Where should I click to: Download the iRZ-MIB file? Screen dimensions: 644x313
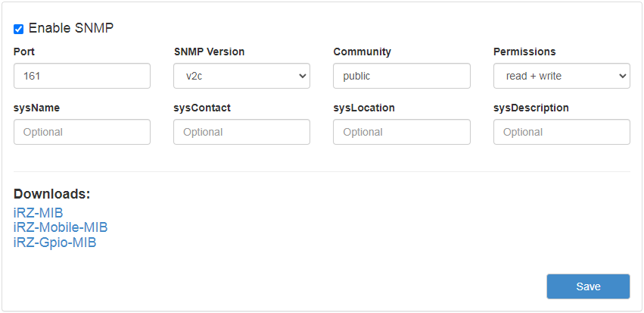coord(38,213)
